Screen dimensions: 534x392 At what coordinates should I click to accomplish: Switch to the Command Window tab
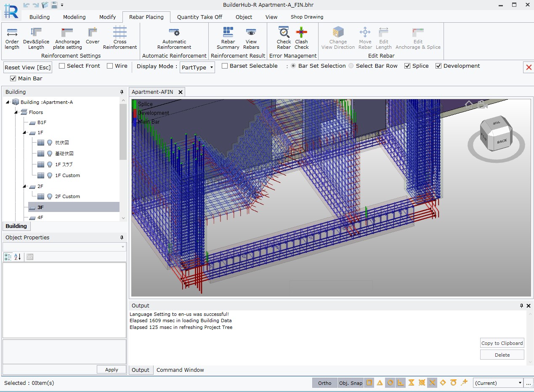coord(180,370)
